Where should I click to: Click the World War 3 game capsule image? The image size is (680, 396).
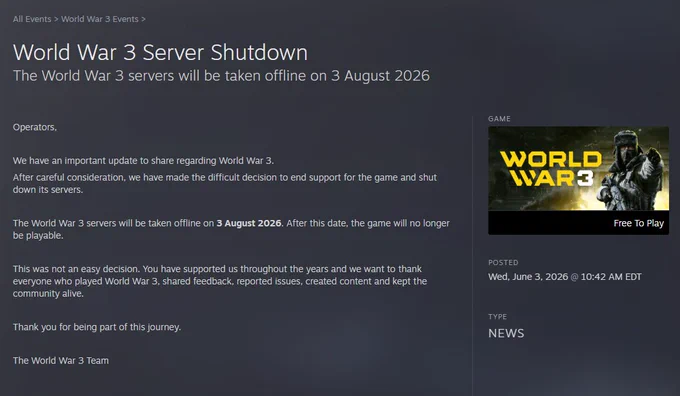point(578,169)
